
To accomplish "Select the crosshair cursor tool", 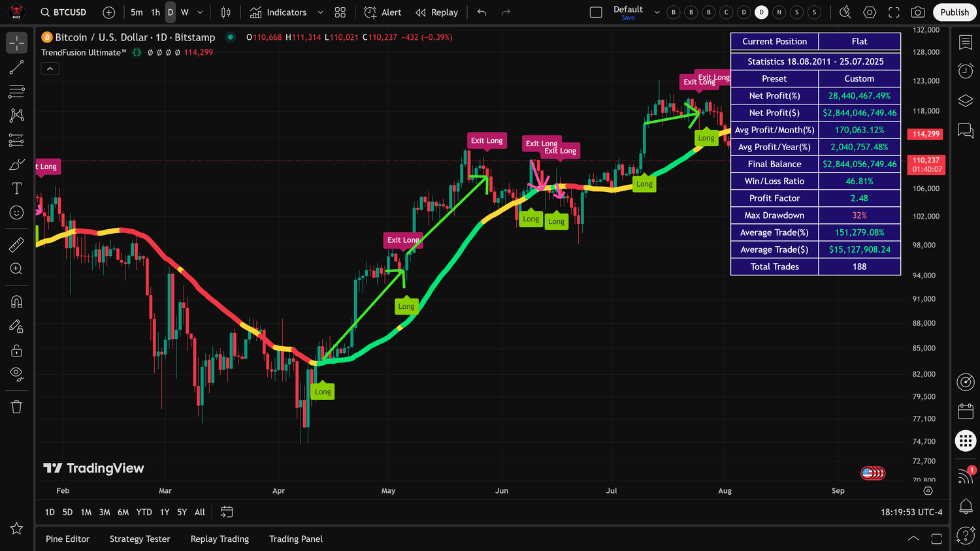I will point(17,43).
